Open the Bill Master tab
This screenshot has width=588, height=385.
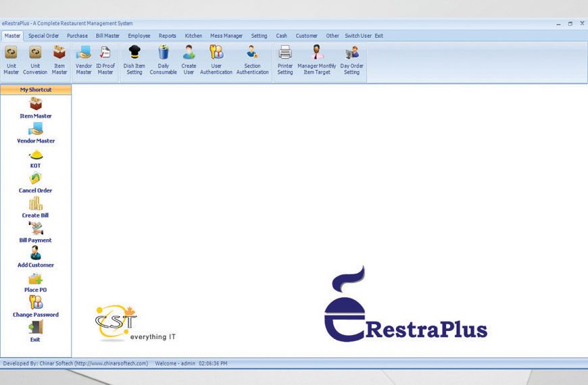tap(107, 36)
